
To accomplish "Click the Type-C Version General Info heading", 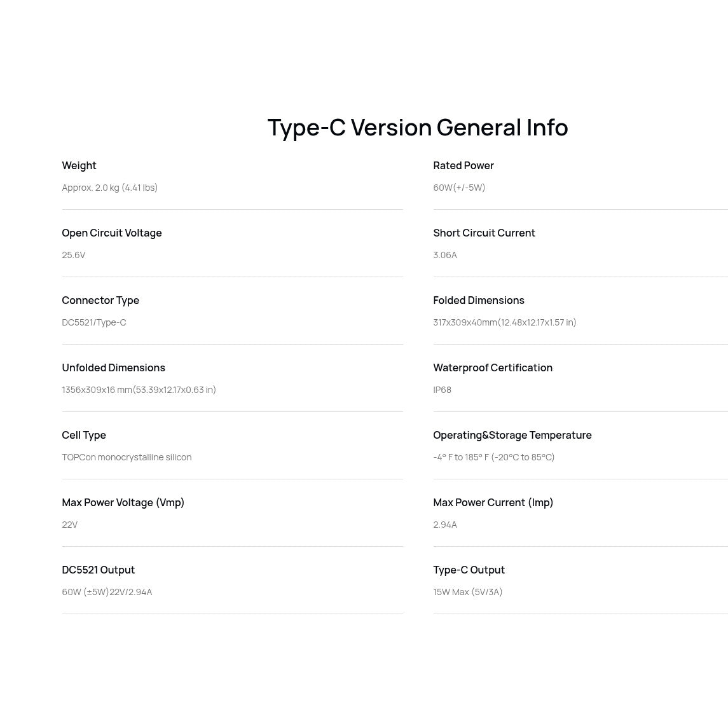I will (x=417, y=128).
